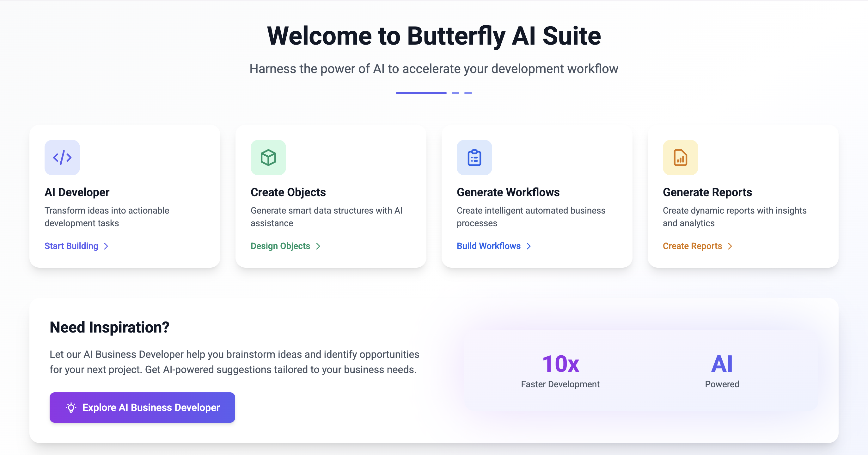Viewport: 868px width, 455px height.
Task: Open the Start Building link
Action: click(76, 246)
